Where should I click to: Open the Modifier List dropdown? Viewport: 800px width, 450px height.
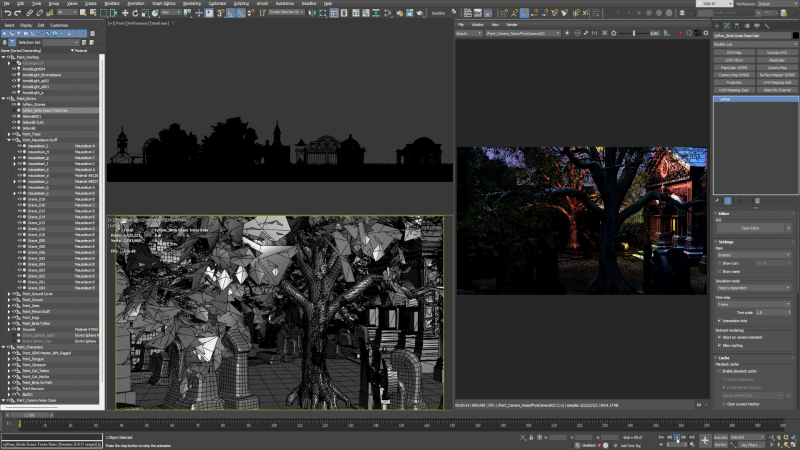pyautogui.click(x=755, y=45)
